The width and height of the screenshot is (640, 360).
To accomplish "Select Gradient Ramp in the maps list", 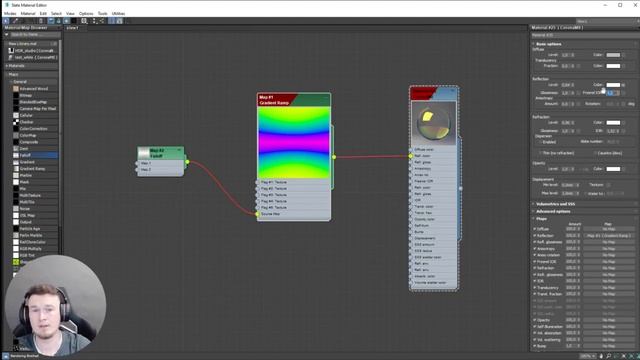I will click(x=35, y=169).
